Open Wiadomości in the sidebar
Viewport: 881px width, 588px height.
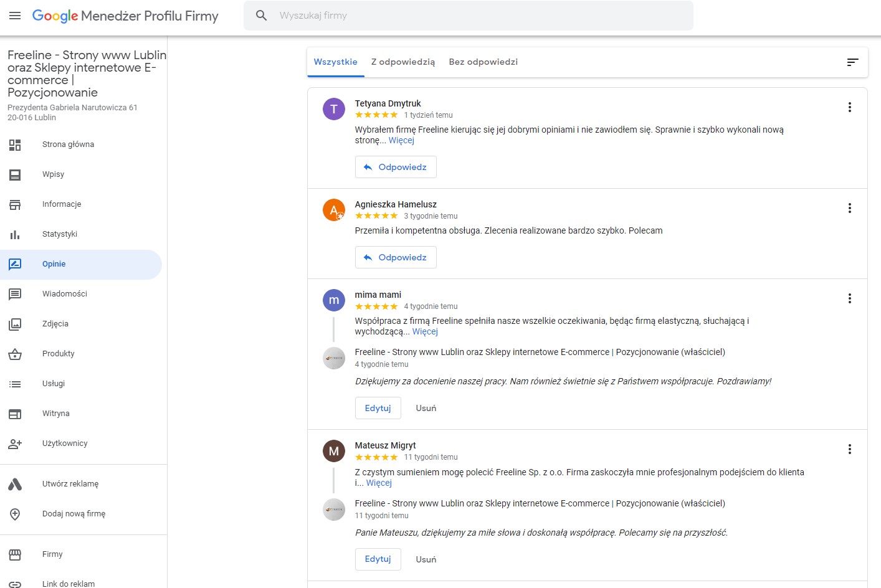tap(65, 294)
